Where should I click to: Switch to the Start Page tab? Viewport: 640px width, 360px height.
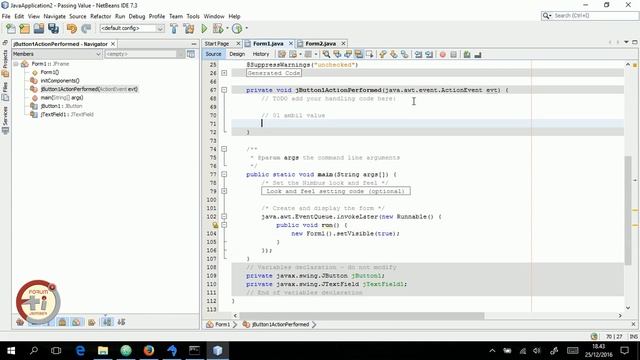(x=217, y=43)
